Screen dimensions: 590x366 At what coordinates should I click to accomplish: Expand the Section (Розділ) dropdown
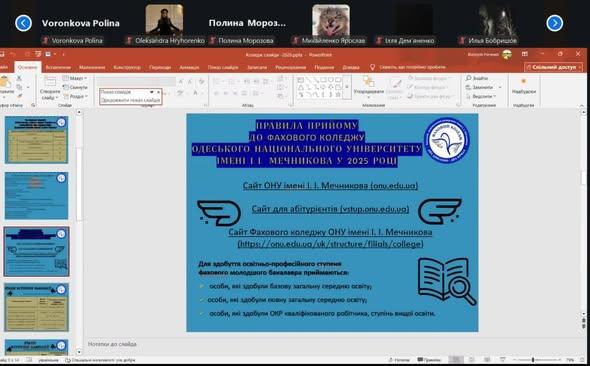click(75, 96)
